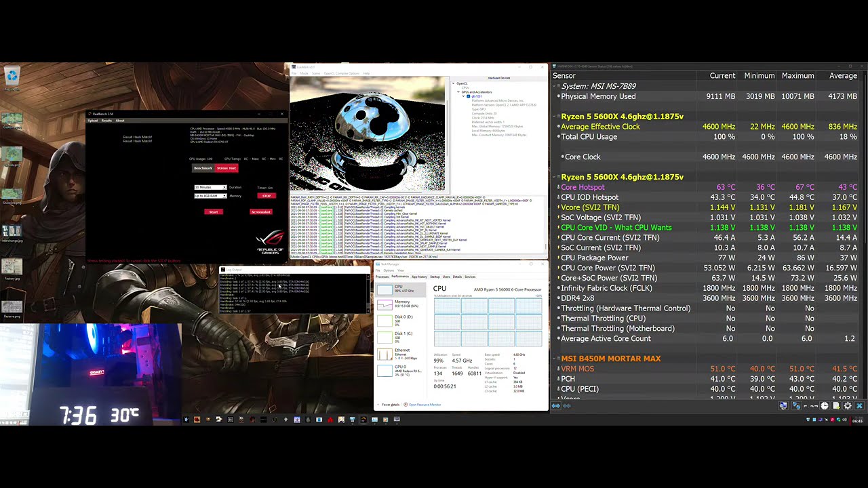Open Task Manager View menu
868x488 pixels.
tap(401, 270)
